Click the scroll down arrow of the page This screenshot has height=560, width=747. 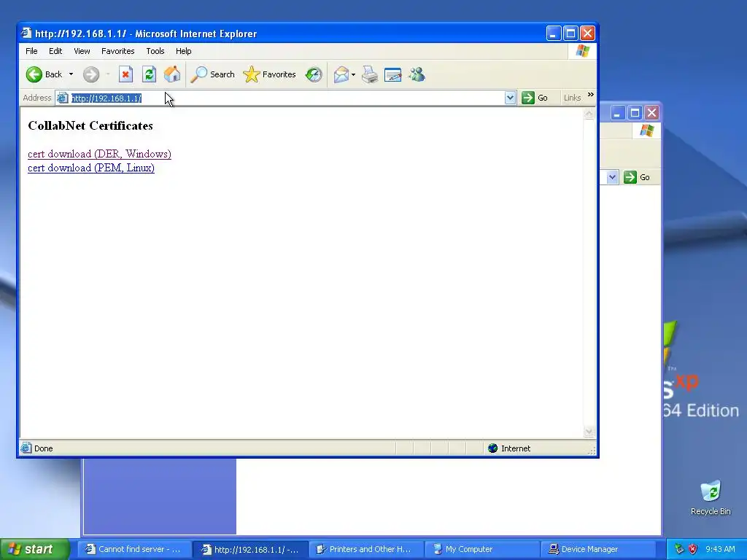pyautogui.click(x=589, y=432)
